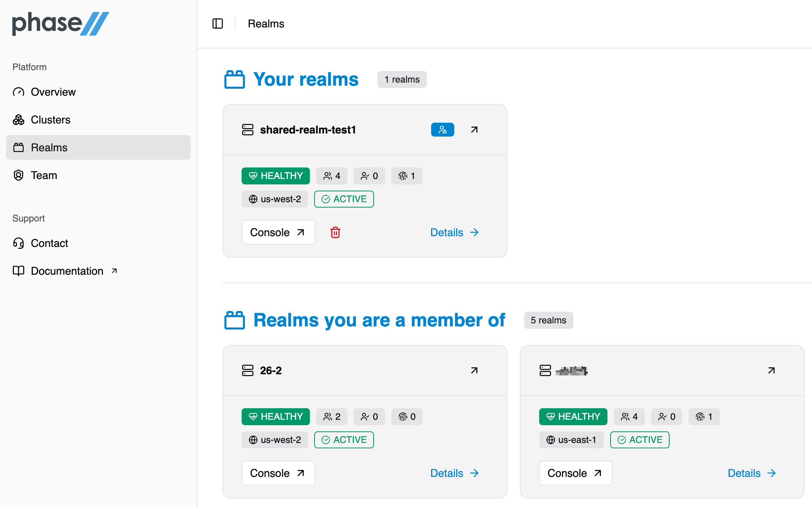Click the us-west-2 region badge on shared-realm-test1

pos(274,199)
